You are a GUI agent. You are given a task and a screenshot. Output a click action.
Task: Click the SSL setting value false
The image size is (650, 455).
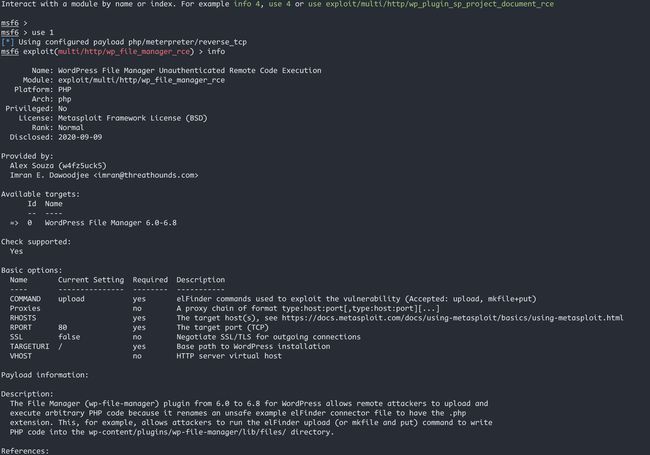[69, 337]
